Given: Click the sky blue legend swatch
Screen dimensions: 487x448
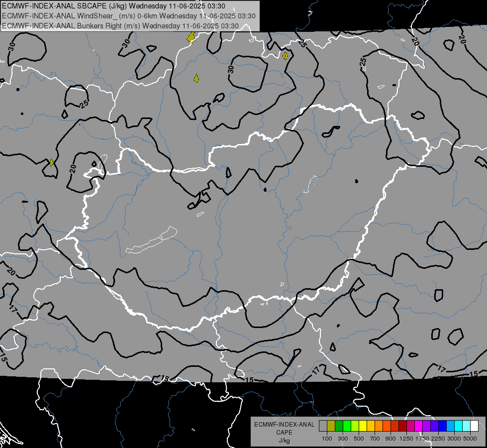Looking at the screenshot, I should [x=450, y=426].
